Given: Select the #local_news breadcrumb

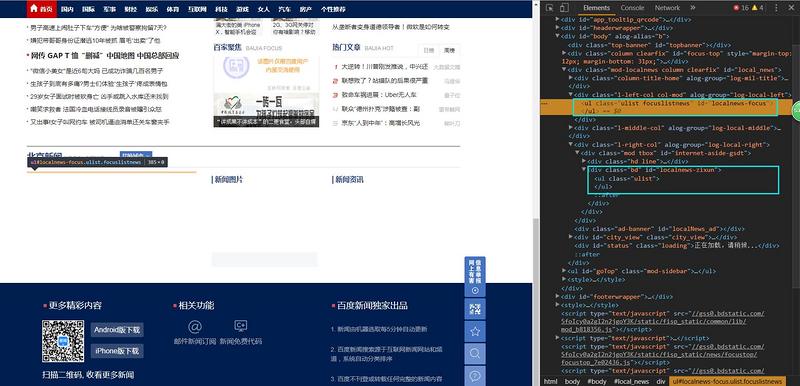Looking at the screenshot, I should click(x=631, y=381).
